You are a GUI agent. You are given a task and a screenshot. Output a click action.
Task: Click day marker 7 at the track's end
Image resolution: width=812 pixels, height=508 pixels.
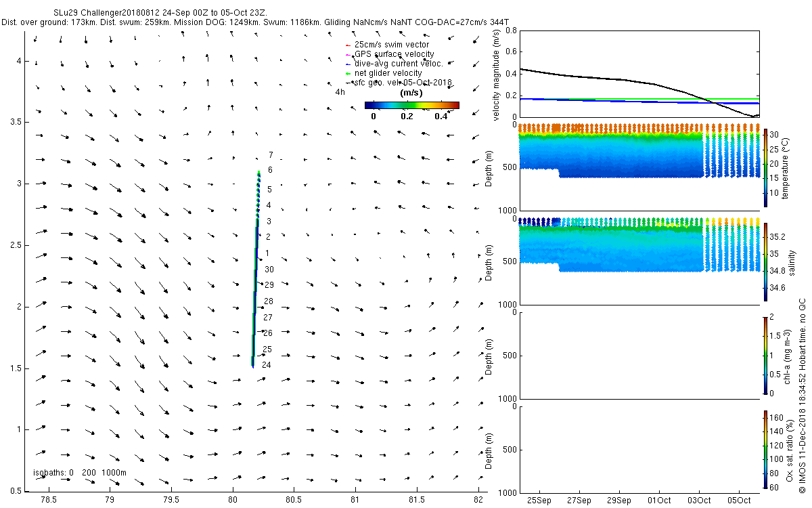271,155
